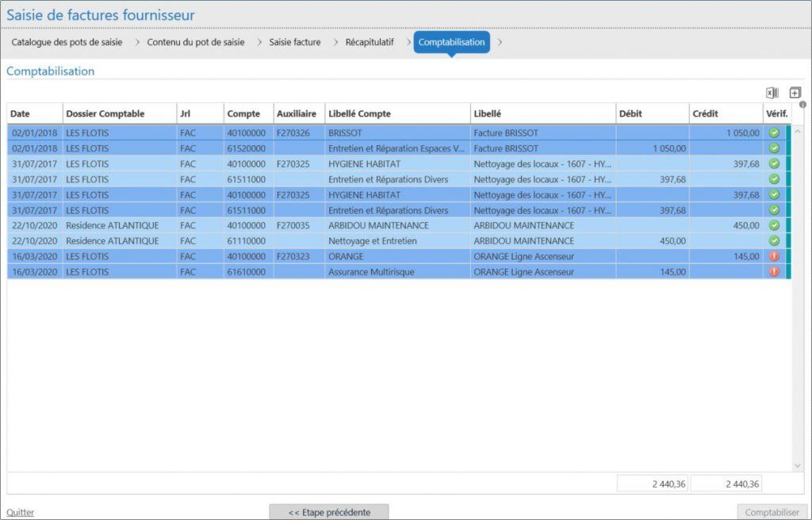812x520 pixels.
Task: Click Etape précédente button
Action: click(x=329, y=512)
